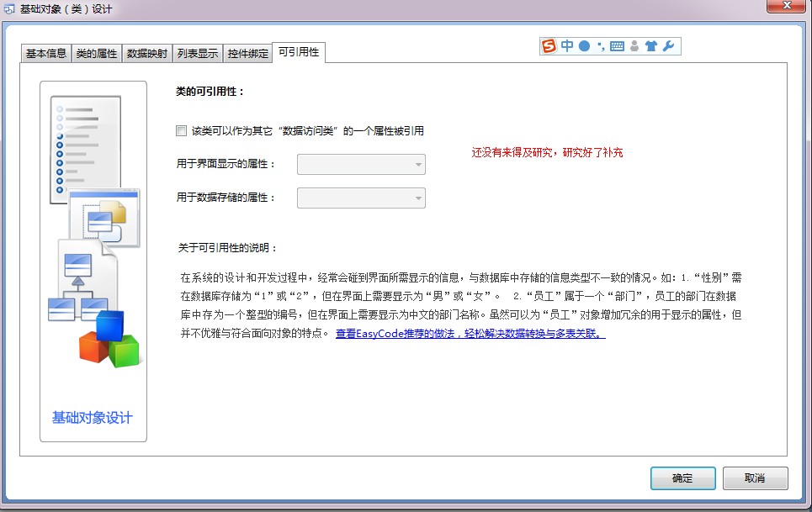The image size is (812, 512).
Task: Click the 关于可引用性的说明 label
Action: pos(228,248)
